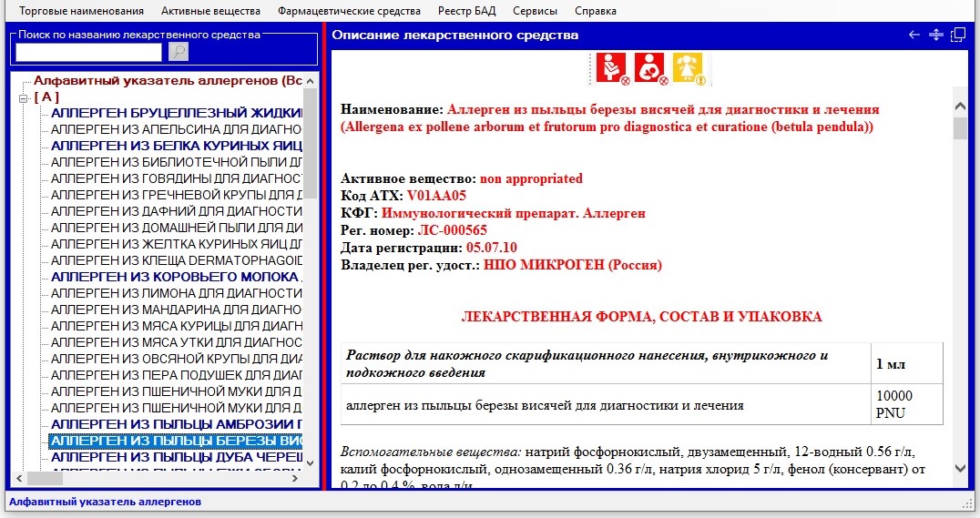980x518 pixels.
Task: Click the search magnifier button
Action: pos(179,52)
